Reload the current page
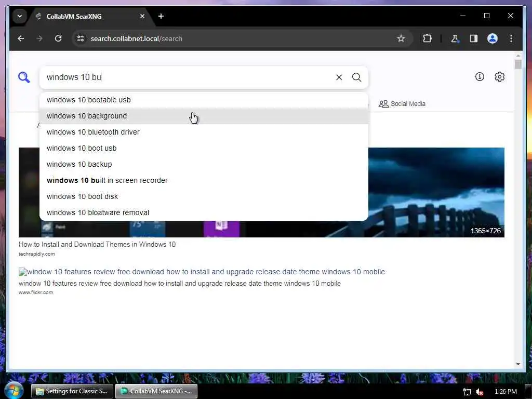This screenshot has width=532, height=399. [x=58, y=38]
